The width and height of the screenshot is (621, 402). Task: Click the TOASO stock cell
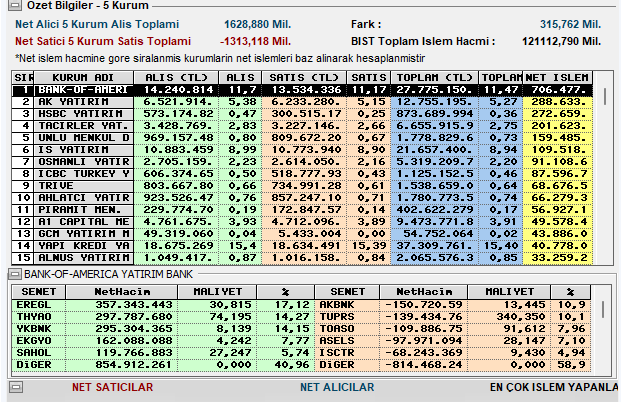[x=347, y=329]
